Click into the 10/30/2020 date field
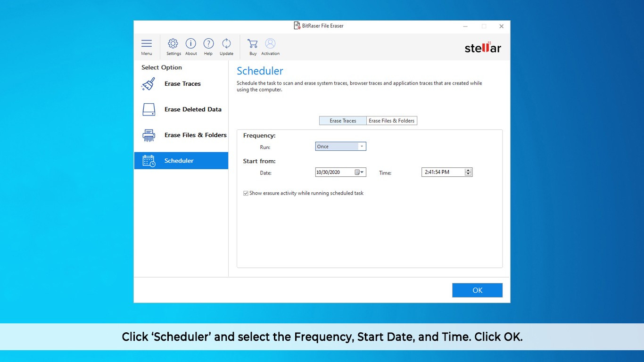 tap(334, 173)
